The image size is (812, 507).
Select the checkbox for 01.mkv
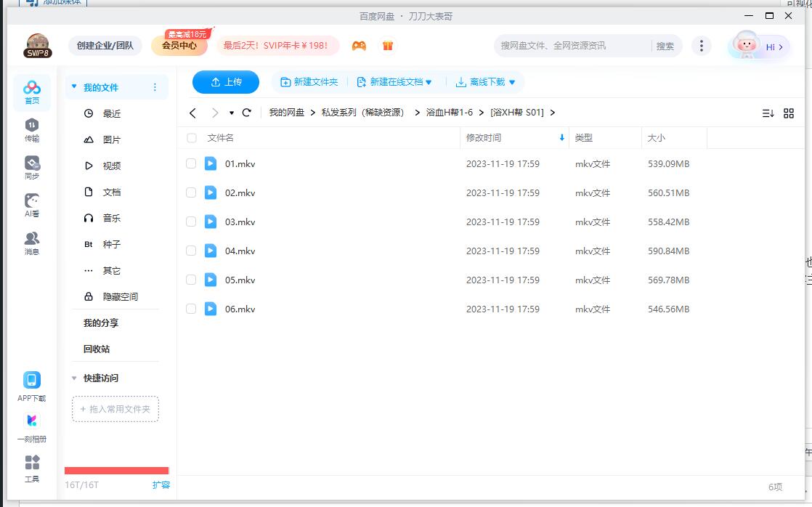(x=191, y=163)
